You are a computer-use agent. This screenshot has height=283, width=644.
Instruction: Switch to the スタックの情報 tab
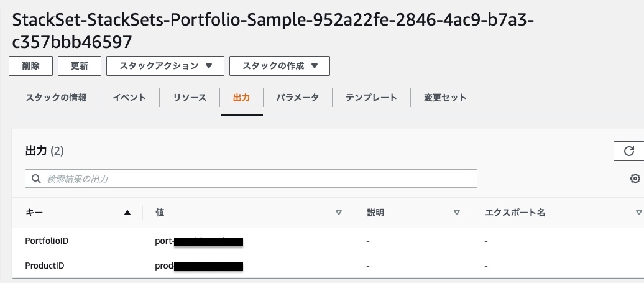[56, 98]
